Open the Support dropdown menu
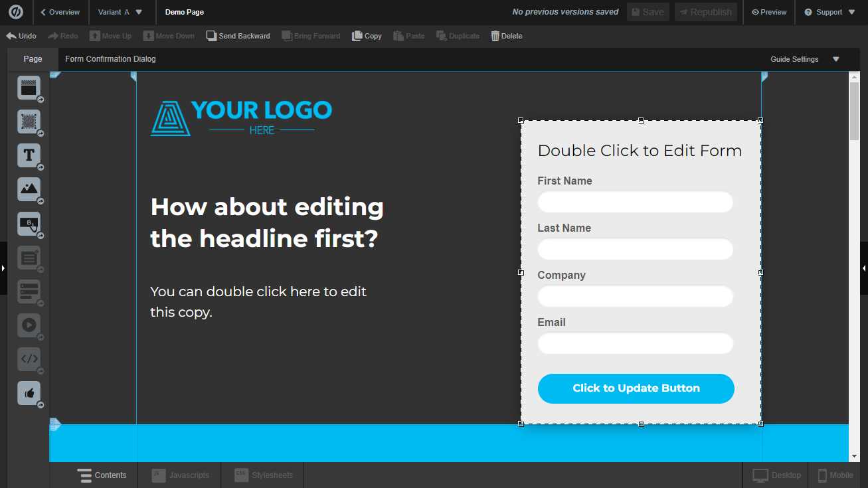The height and width of the screenshot is (488, 868). click(829, 12)
